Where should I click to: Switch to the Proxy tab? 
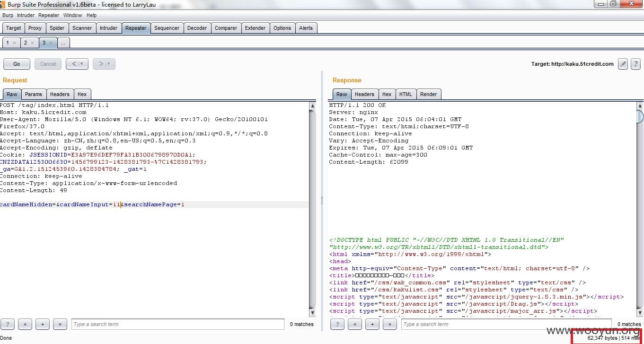pos(35,28)
